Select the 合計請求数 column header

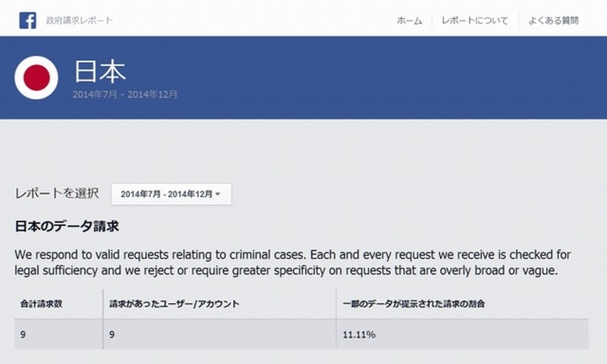(41, 303)
